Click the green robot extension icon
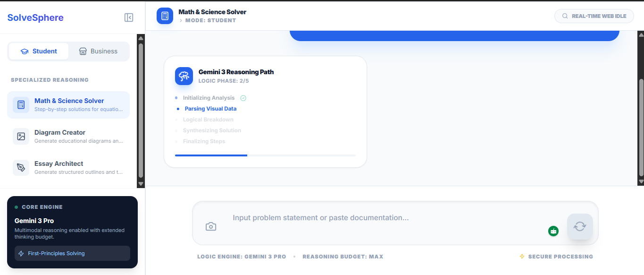 coord(553,231)
